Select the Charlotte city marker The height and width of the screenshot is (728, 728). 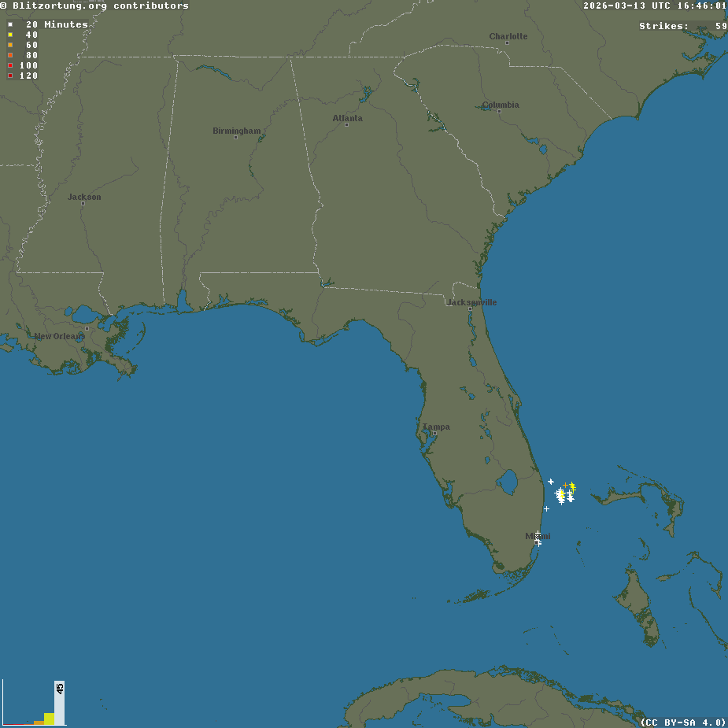[508, 42]
